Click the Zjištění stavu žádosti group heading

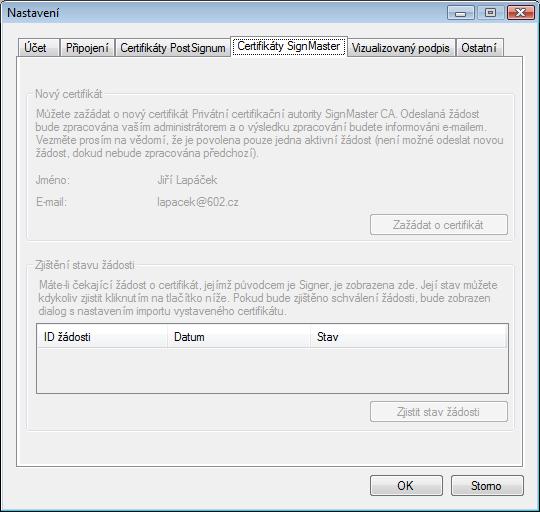pyautogui.click(x=85, y=265)
